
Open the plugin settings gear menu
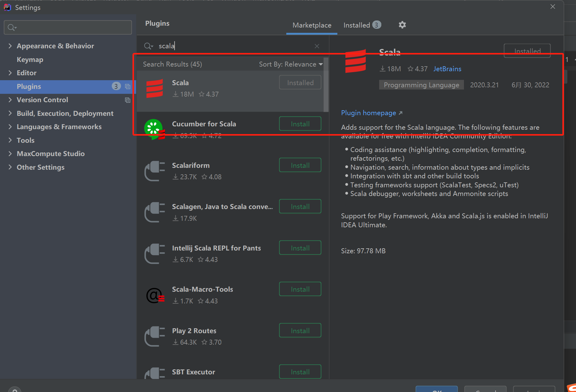402,25
